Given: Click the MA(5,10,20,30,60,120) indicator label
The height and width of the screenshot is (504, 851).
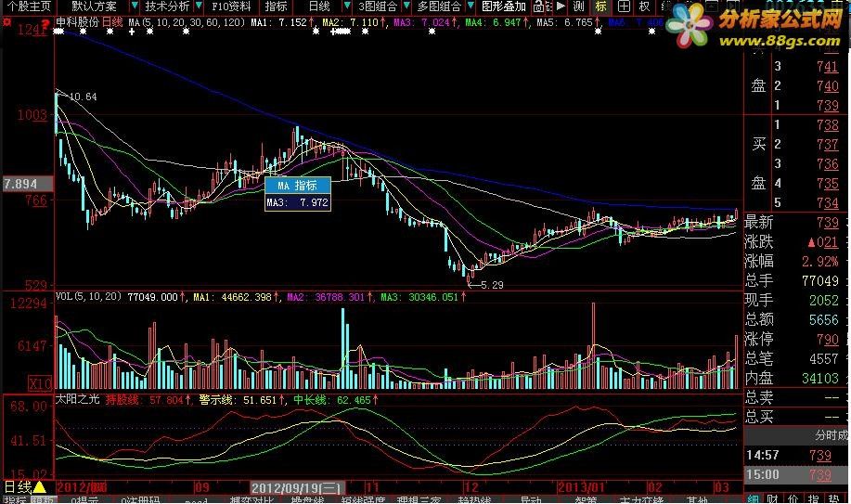Looking at the screenshot, I should pyautogui.click(x=187, y=22).
